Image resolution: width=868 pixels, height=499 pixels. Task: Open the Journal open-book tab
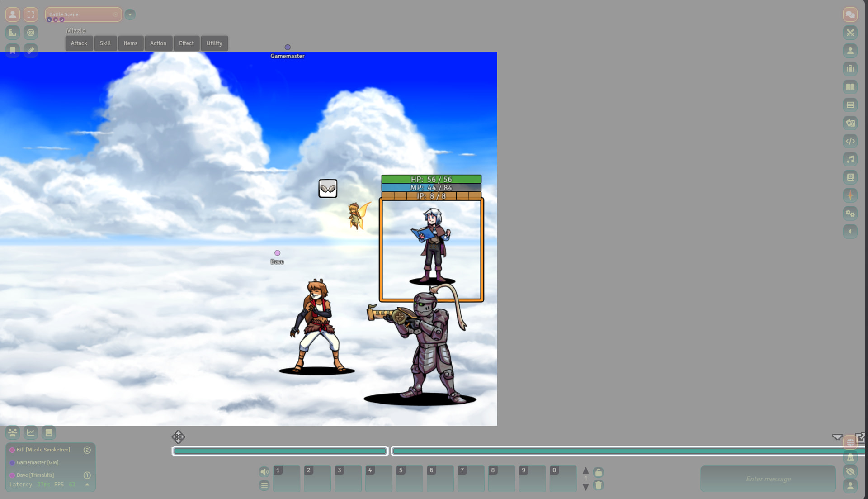(850, 87)
